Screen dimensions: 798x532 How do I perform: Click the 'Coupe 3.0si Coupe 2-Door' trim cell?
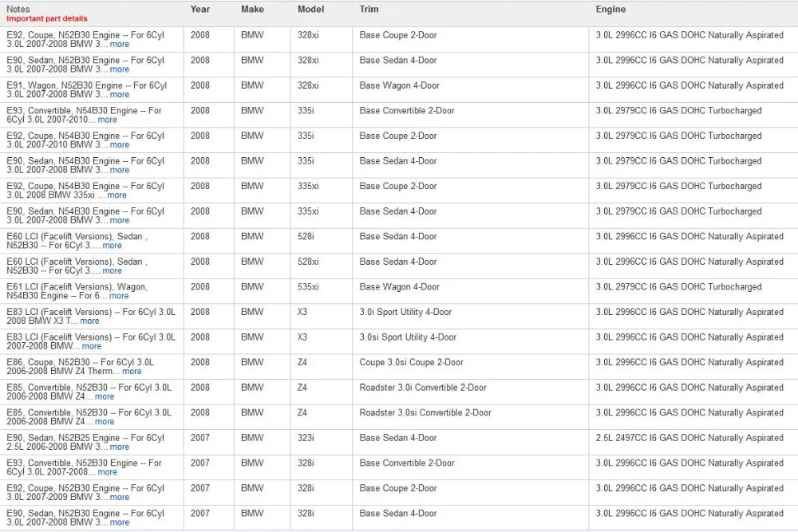point(411,363)
